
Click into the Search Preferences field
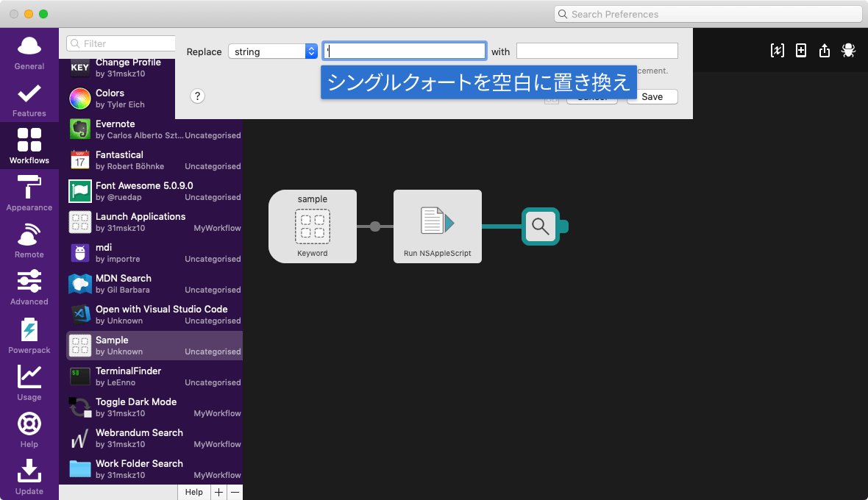708,14
